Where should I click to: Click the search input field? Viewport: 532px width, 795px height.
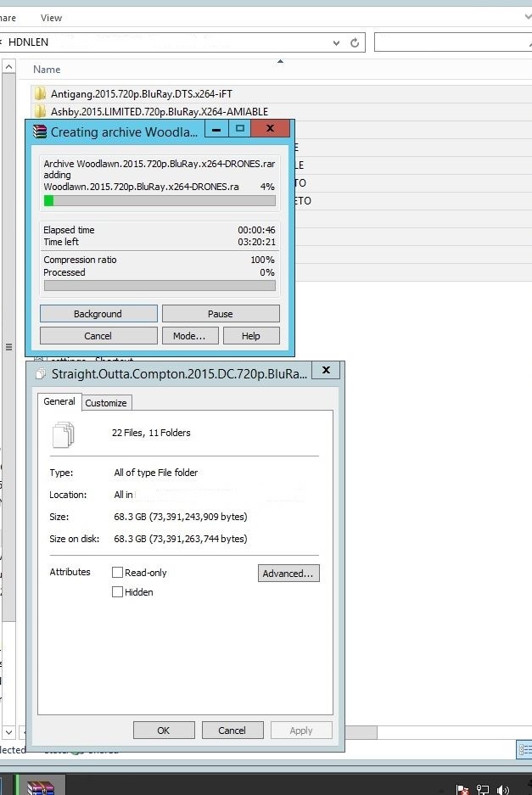(x=453, y=42)
